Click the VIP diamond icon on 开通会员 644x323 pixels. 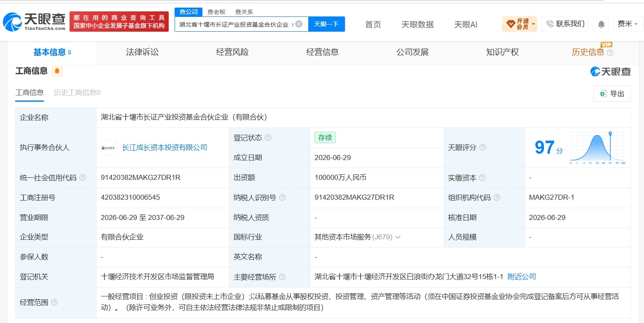pyautogui.click(x=510, y=24)
